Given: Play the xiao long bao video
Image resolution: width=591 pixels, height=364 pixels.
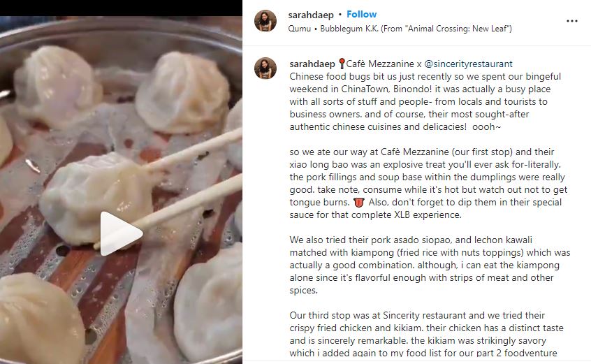Looking at the screenshot, I should [122, 233].
